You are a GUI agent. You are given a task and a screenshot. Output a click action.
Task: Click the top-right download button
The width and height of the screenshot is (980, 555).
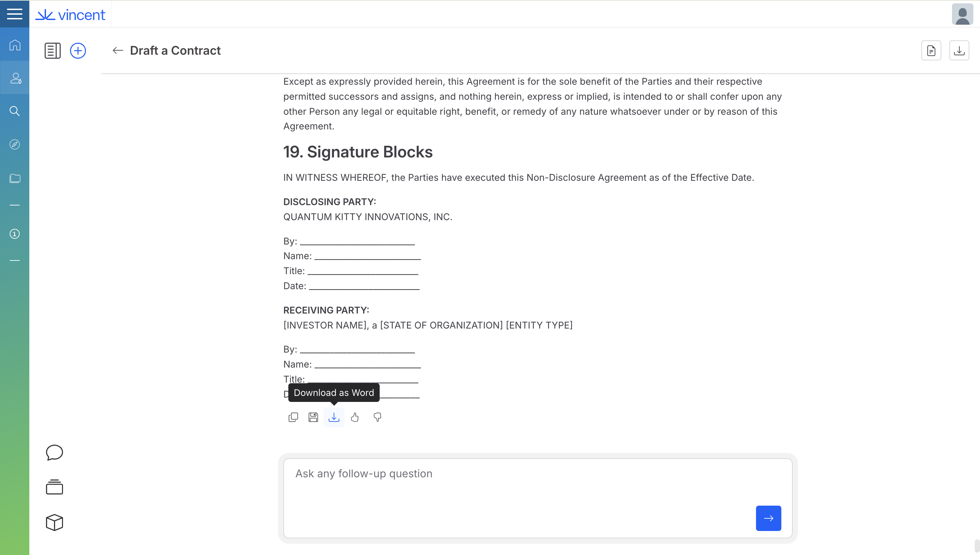click(x=959, y=51)
